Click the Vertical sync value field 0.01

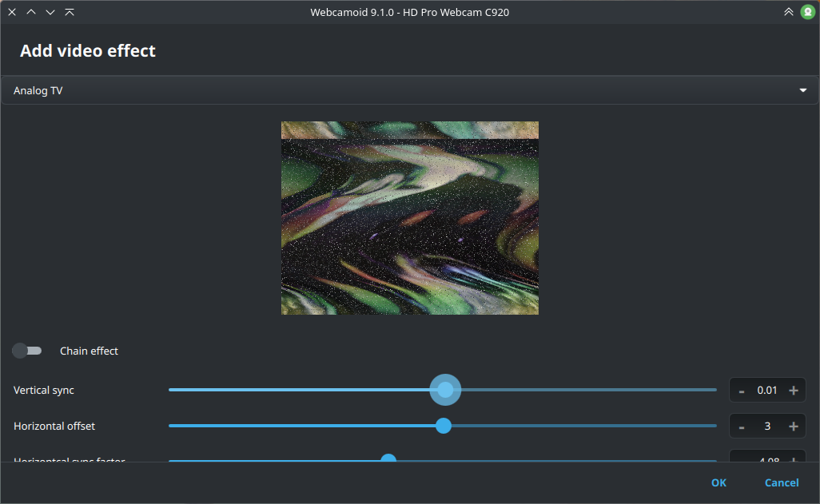(x=767, y=391)
